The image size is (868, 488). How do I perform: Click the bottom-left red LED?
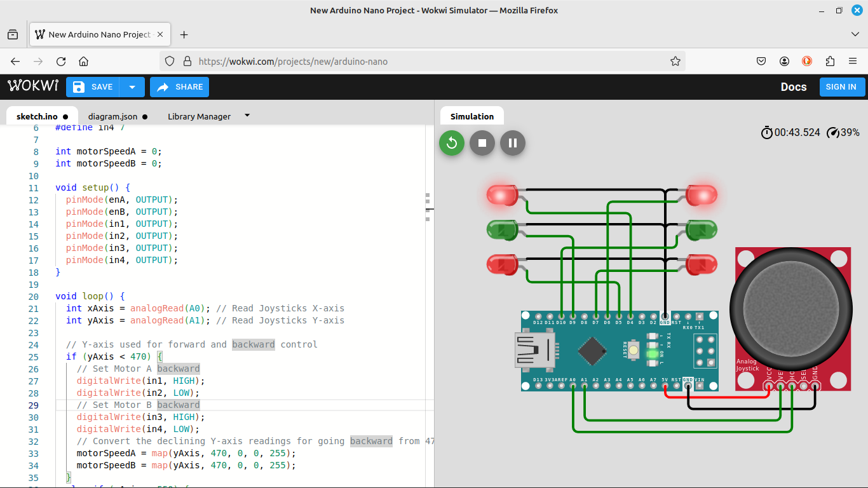[x=503, y=264]
